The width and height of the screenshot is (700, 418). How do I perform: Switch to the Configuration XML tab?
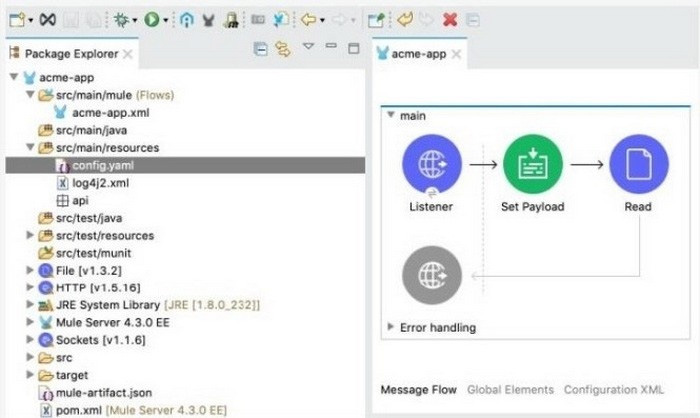tap(614, 389)
